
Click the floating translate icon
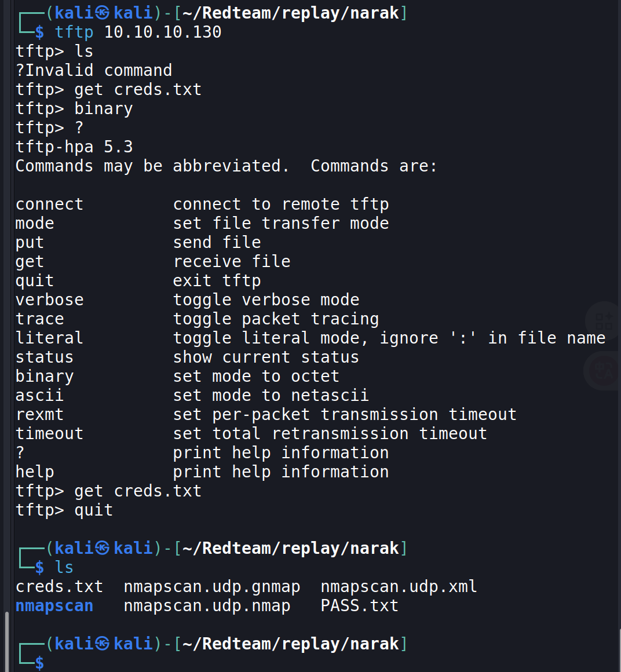[x=604, y=370]
